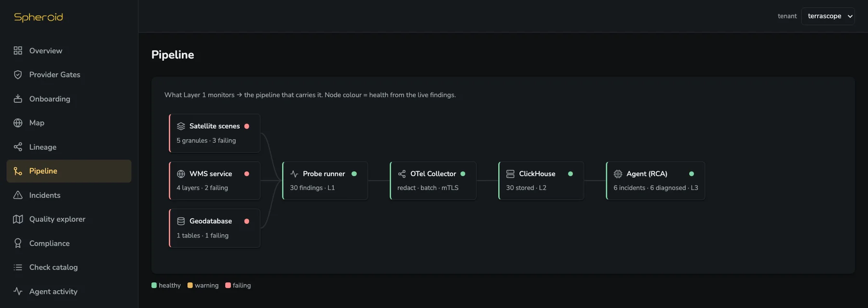Viewport: 868px width, 308px height.
Task: Click the ClickHouse server icon
Action: pos(510,174)
